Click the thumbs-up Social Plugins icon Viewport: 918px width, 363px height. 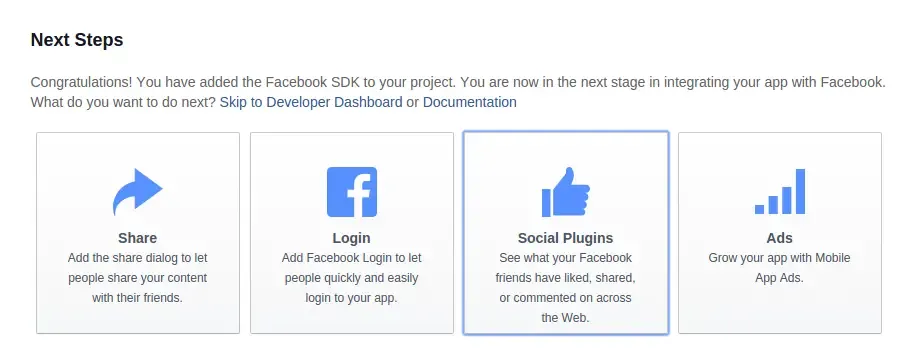click(x=566, y=192)
